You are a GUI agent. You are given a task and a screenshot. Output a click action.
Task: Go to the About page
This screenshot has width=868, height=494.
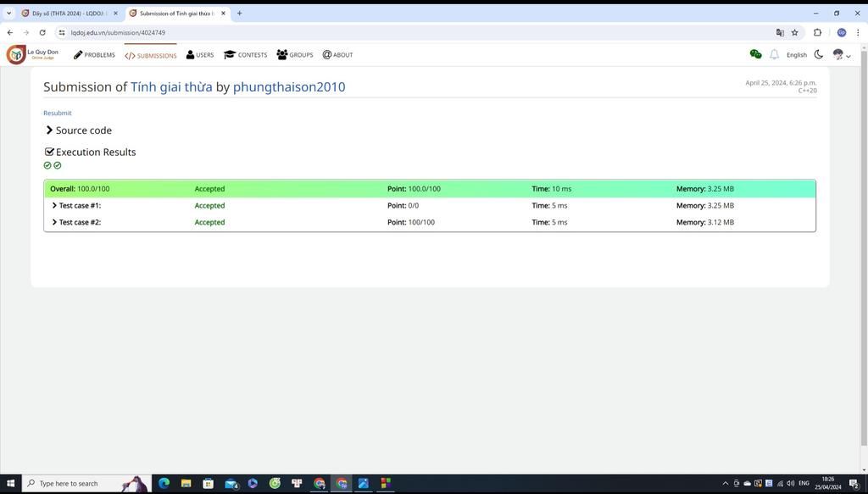[x=337, y=55]
